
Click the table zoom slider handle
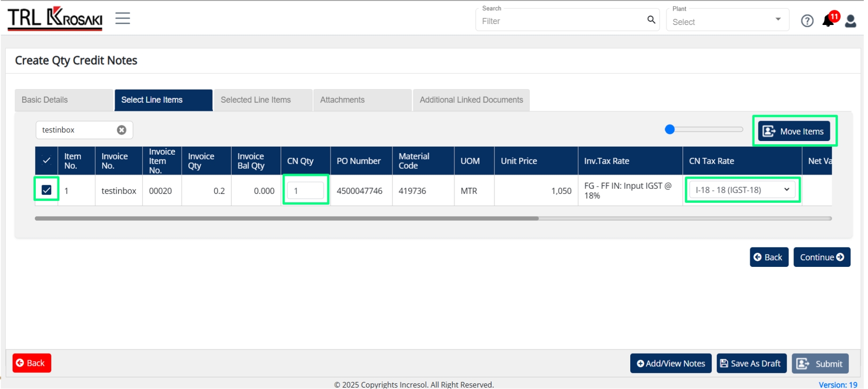pos(670,129)
